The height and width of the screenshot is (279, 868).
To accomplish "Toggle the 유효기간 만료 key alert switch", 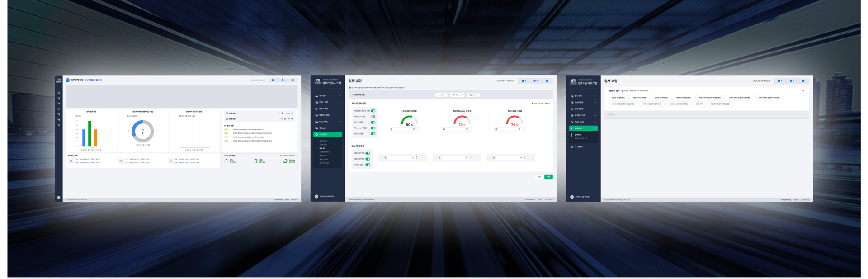I will click(368, 153).
